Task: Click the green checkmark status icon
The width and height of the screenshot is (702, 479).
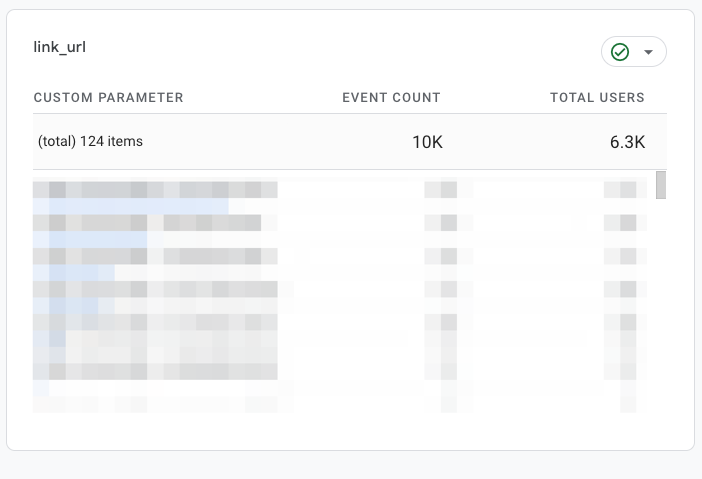Action: tap(620, 52)
